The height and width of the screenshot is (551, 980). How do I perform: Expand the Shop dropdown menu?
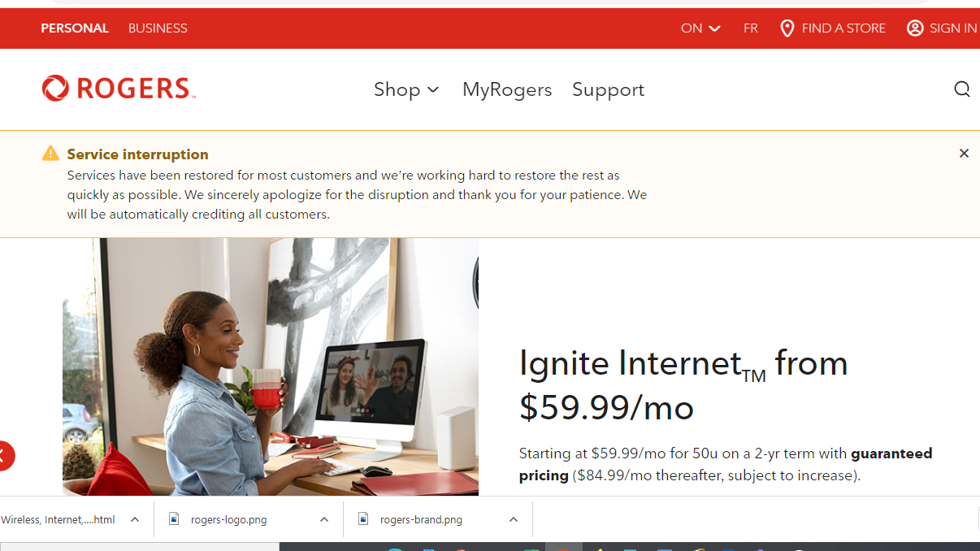click(406, 89)
